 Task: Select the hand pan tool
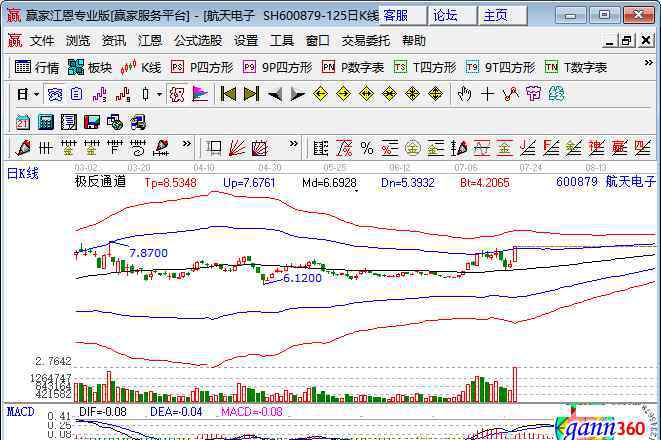click(x=464, y=94)
